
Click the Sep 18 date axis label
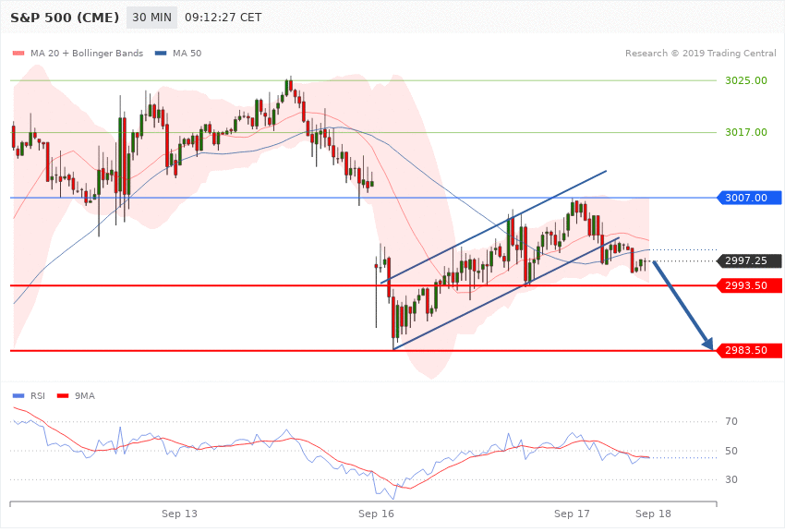click(x=653, y=514)
